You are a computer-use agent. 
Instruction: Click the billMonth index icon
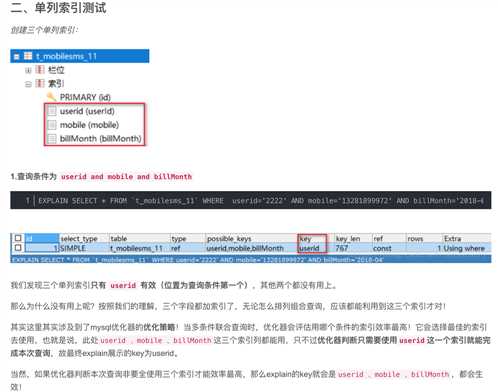[52, 138]
